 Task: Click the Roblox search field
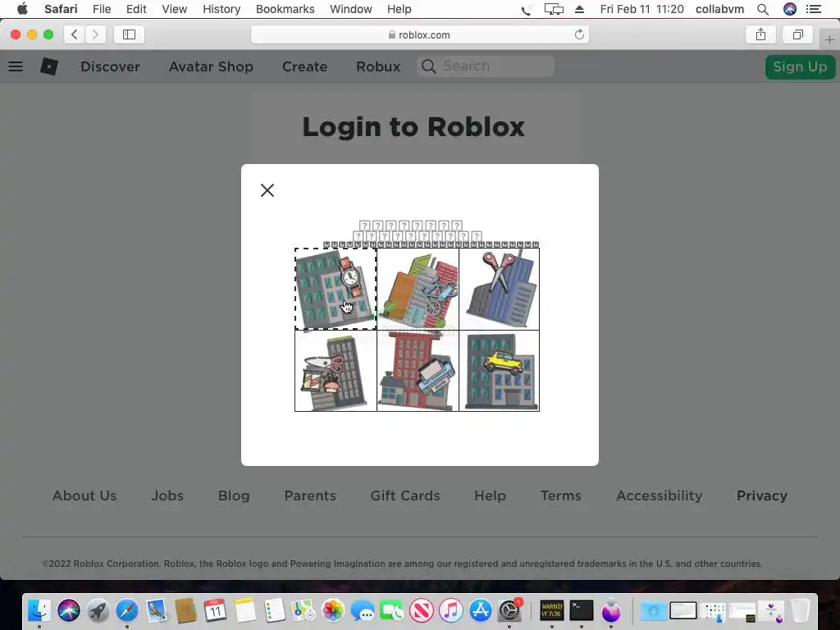click(486, 66)
